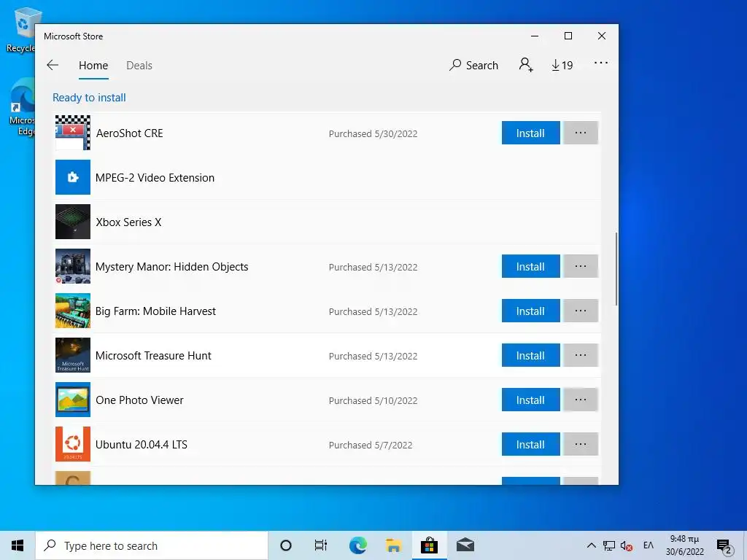Click the sign-in account icon

coord(526,65)
